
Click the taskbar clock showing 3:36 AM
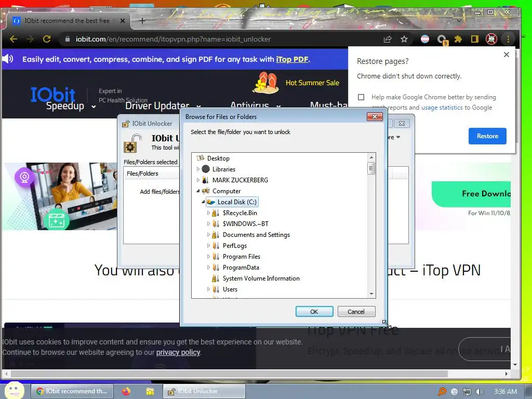506,392
